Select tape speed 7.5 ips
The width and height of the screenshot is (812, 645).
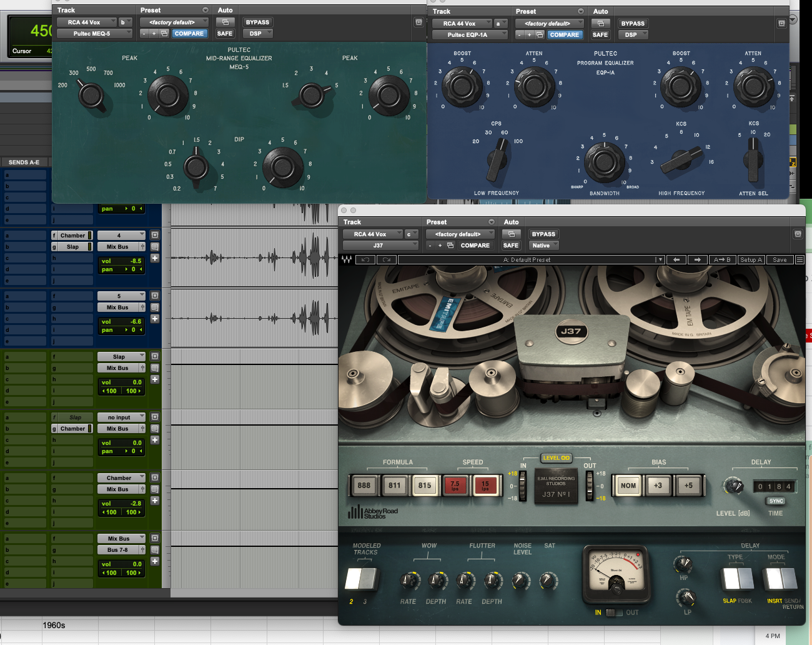455,485
